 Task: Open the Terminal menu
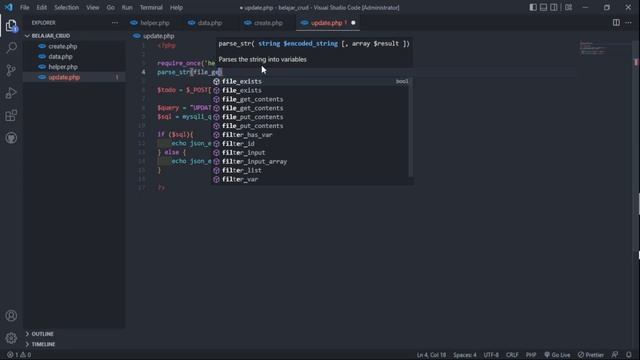point(151,7)
